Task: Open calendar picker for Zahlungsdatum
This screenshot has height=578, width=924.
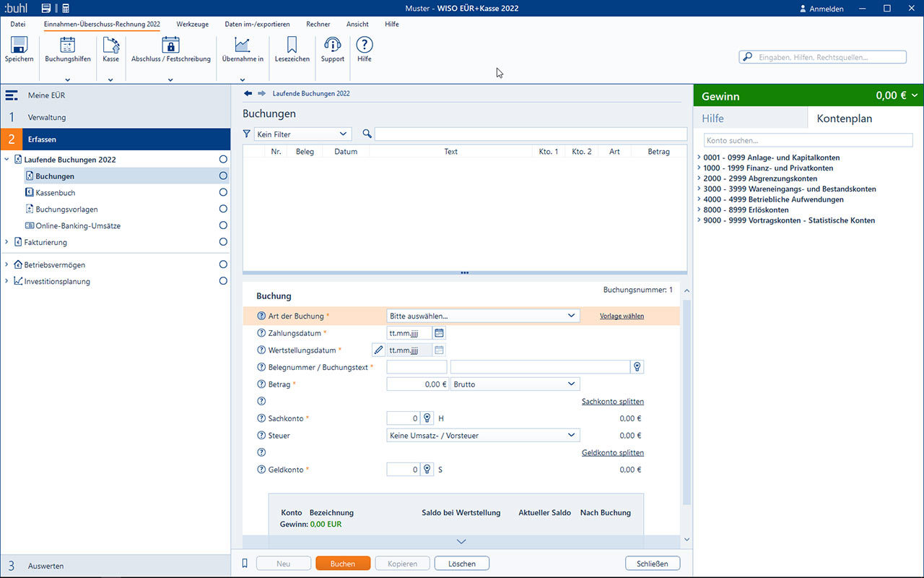Action: [x=439, y=333]
